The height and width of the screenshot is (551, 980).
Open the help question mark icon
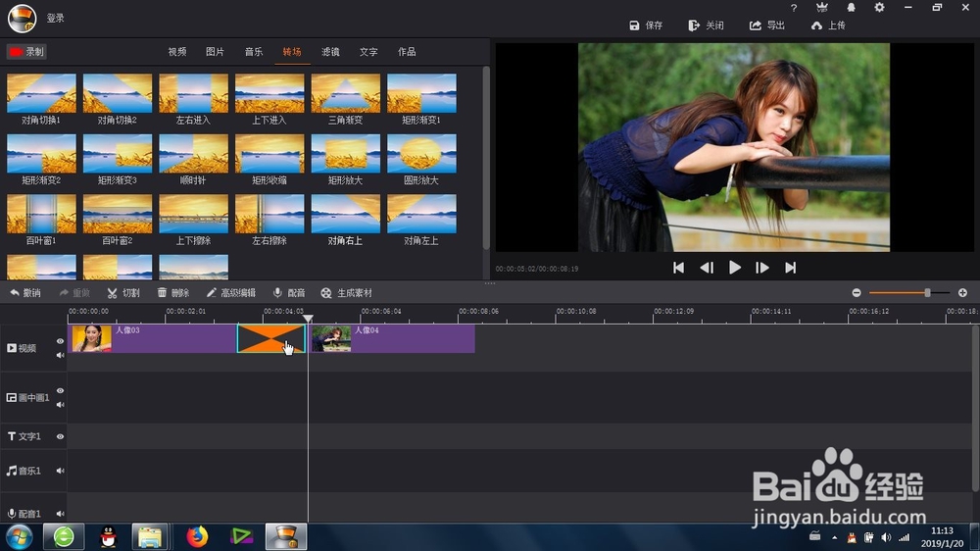(x=794, y=8)
